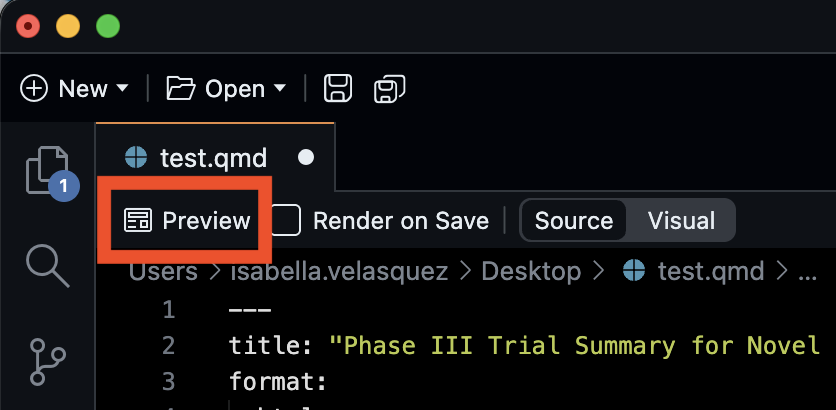
Task: Click the New file plus icon
Action: (x=34, y=88)
